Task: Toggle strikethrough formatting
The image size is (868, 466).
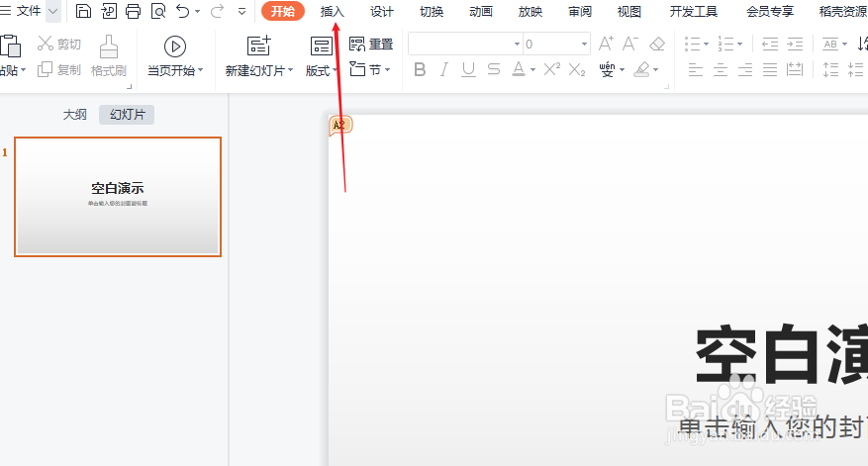Action: click(493, 69)
